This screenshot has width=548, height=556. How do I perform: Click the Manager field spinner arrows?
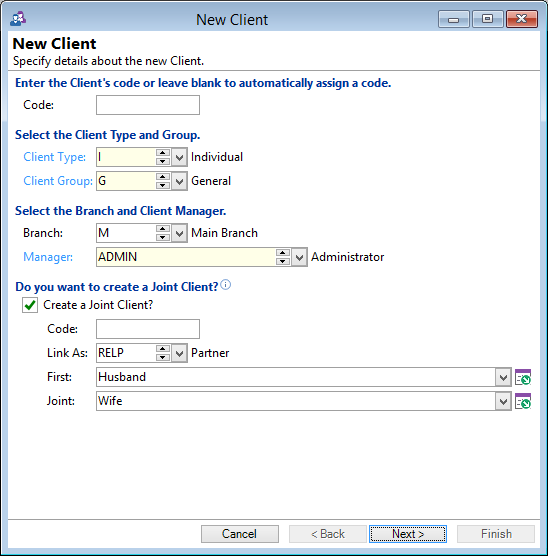pyautogui.click(x=283, y=257)
